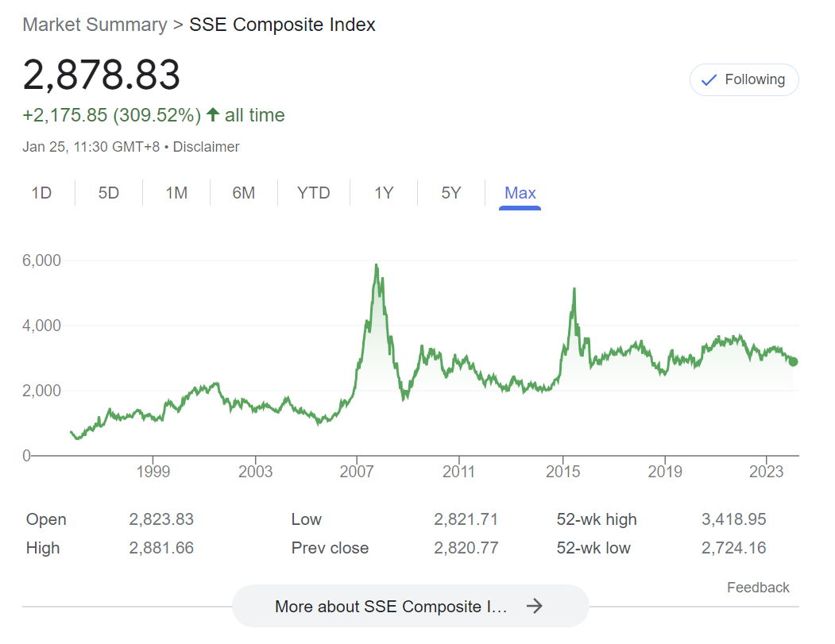The image size is (835, 644).
Task: Click the Prev close label
Action: (330, 548)
